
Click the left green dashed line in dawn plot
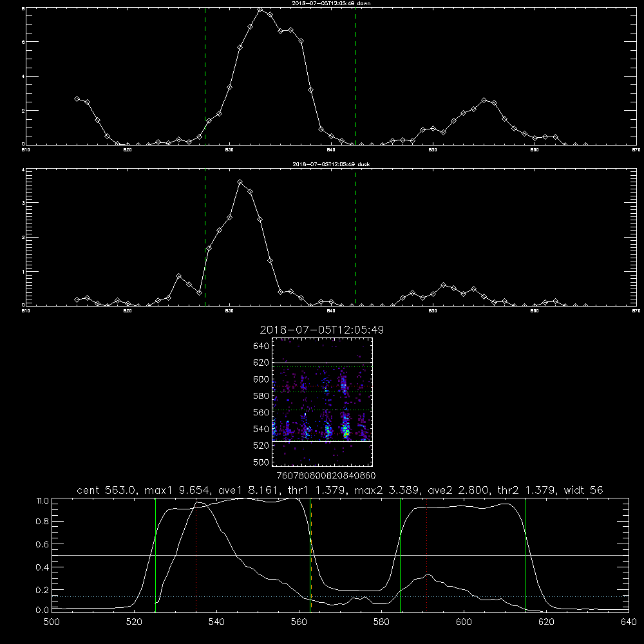click(x=205, y=77)
